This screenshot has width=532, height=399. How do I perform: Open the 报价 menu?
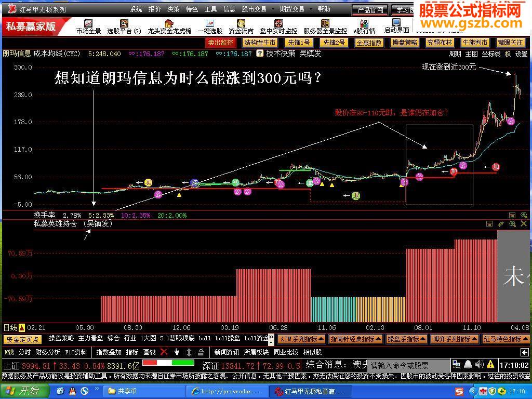click(x=154, y=9)
